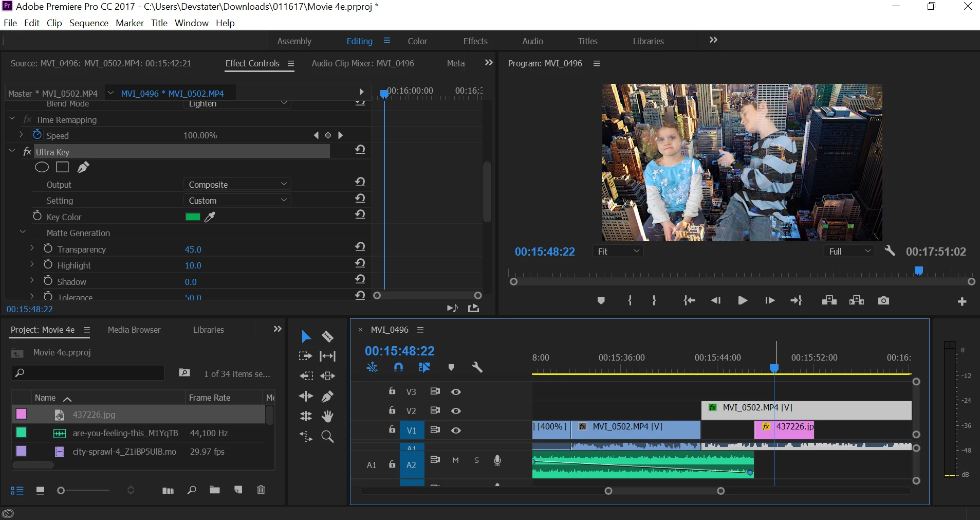Toggle V2 track visibility eye
The width and height of the screenshot is (980, 520).
pyautogui.click(x=456, y=411)
